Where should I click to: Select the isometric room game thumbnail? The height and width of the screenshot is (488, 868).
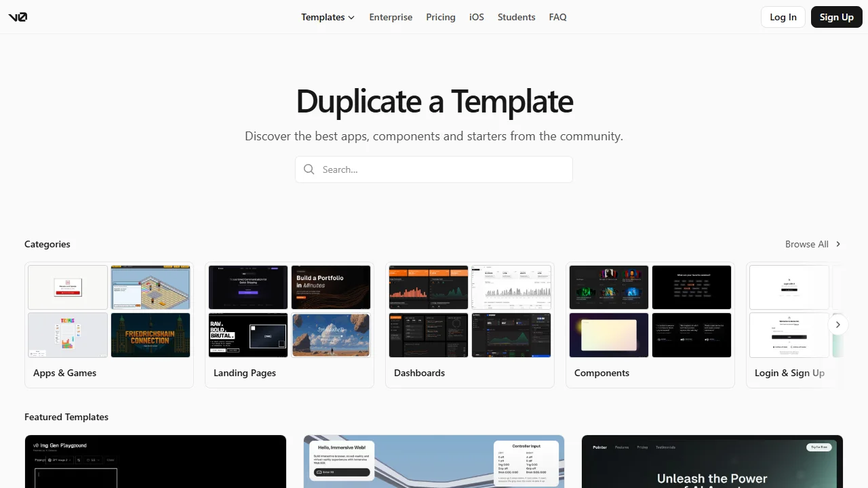(x=151, y=287)
